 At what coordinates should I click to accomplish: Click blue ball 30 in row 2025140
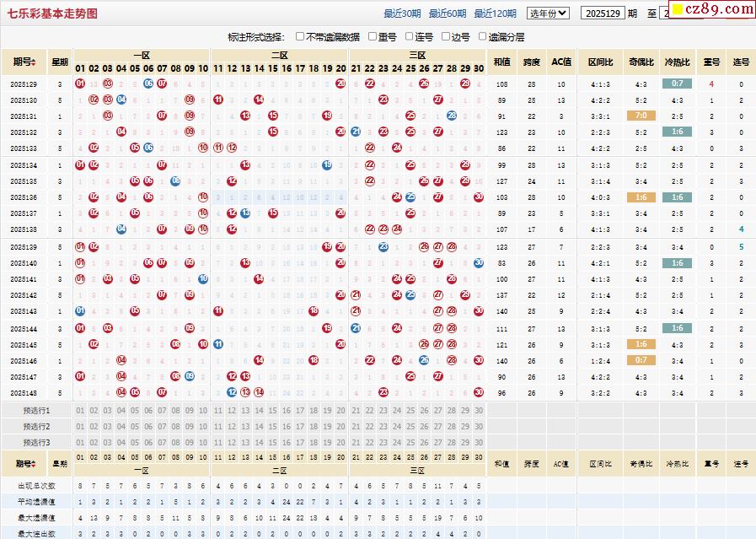coord(479,262)
